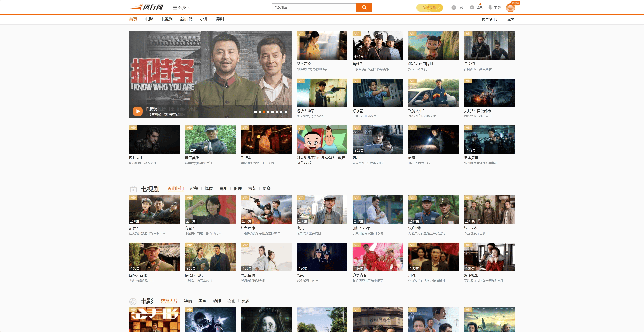Open 消息 messages
Screen dimensions: 644x332
(476, 8)
